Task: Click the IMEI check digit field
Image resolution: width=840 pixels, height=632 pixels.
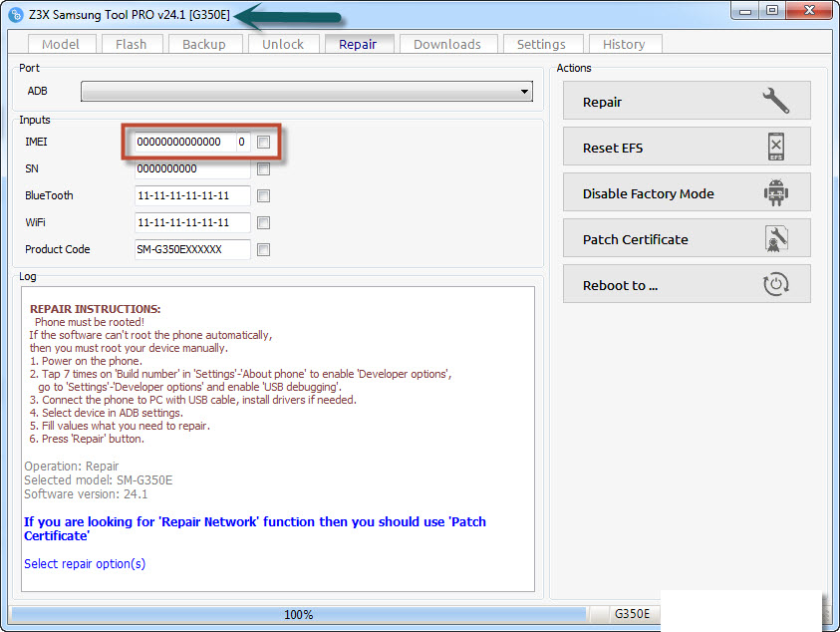Action: point(243,143)
